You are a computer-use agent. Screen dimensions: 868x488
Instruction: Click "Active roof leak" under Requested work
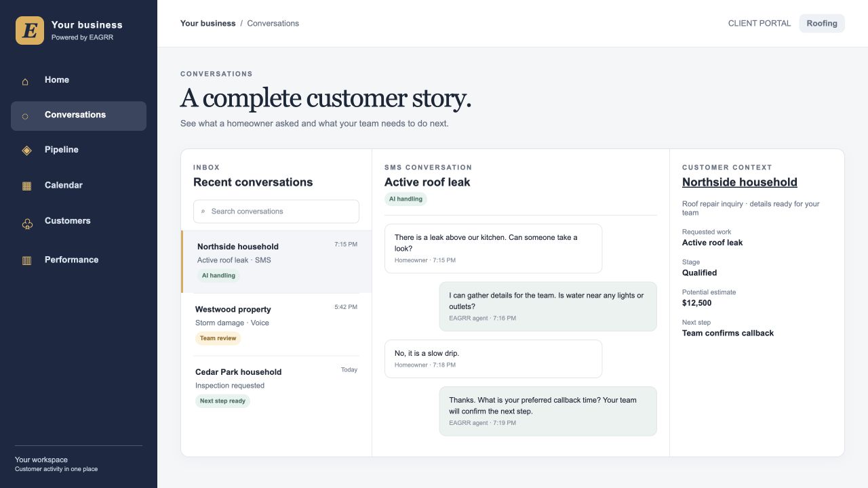point(713,243)
